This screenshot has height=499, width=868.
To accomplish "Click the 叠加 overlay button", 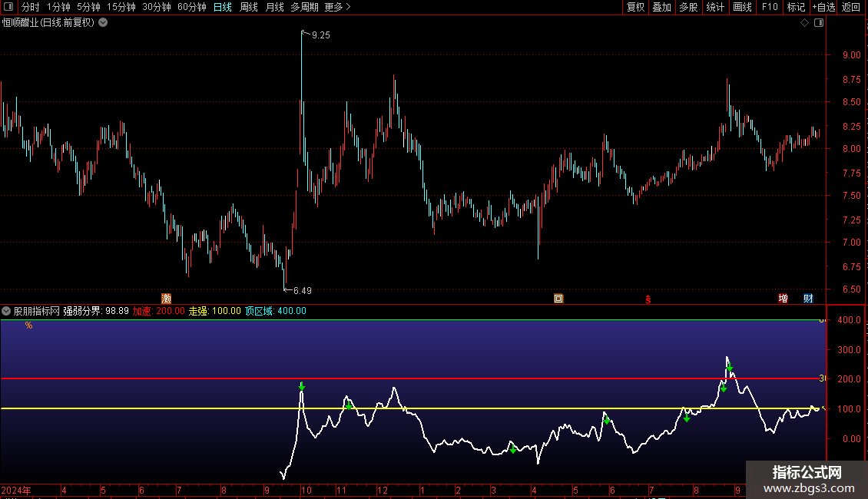I will tap(662, 7).
